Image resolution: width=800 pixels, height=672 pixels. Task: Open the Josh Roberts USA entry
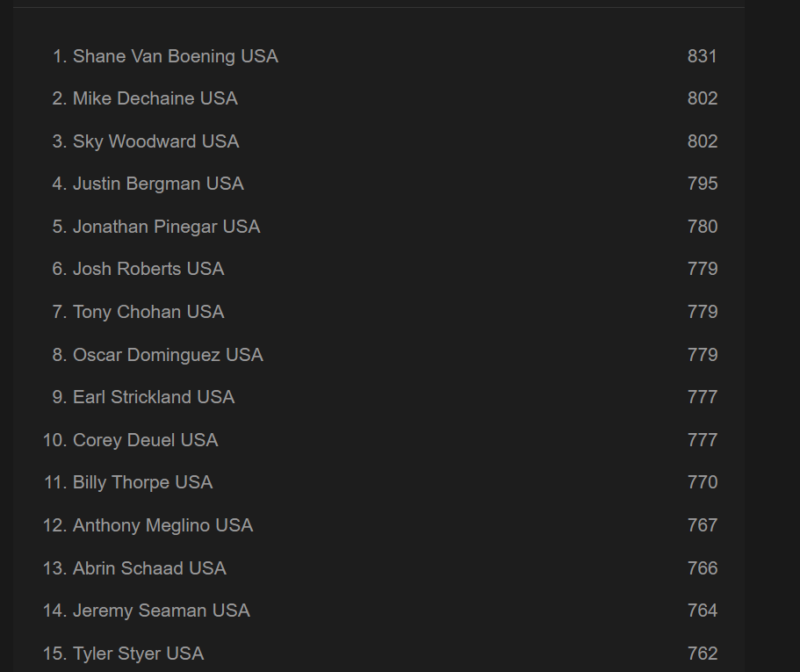point(148,269)
